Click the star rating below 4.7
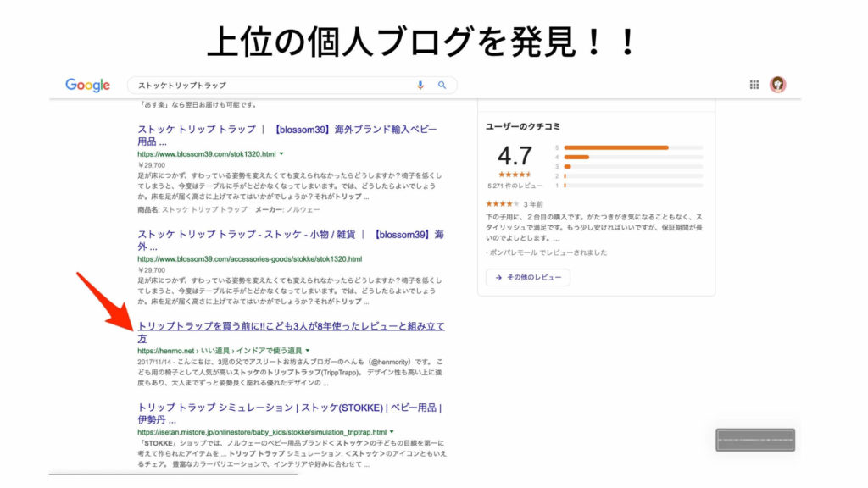This screenshot has width=868, height=488. coord(515,174)
